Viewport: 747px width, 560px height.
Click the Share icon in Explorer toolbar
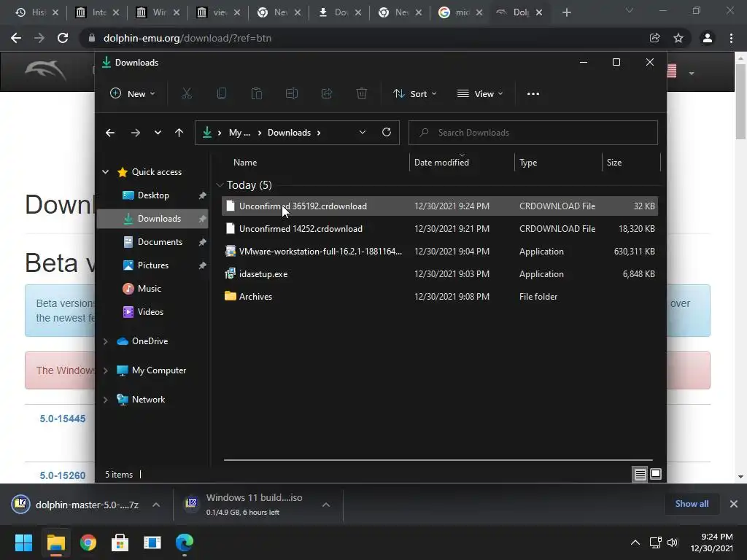[327, 94]
